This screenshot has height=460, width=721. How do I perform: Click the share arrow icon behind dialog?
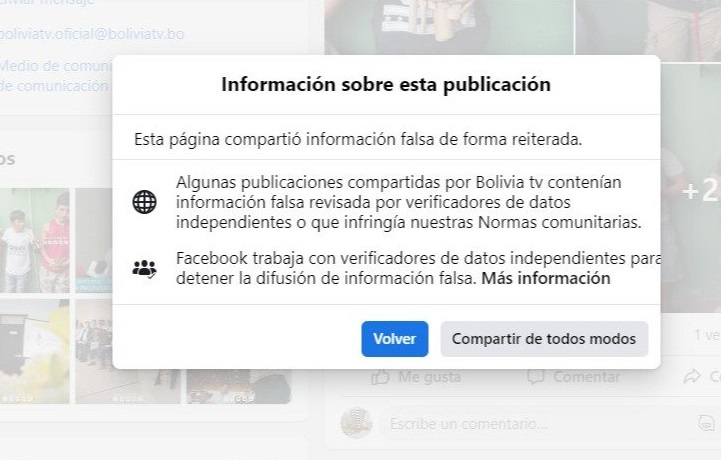coord(692,377)
